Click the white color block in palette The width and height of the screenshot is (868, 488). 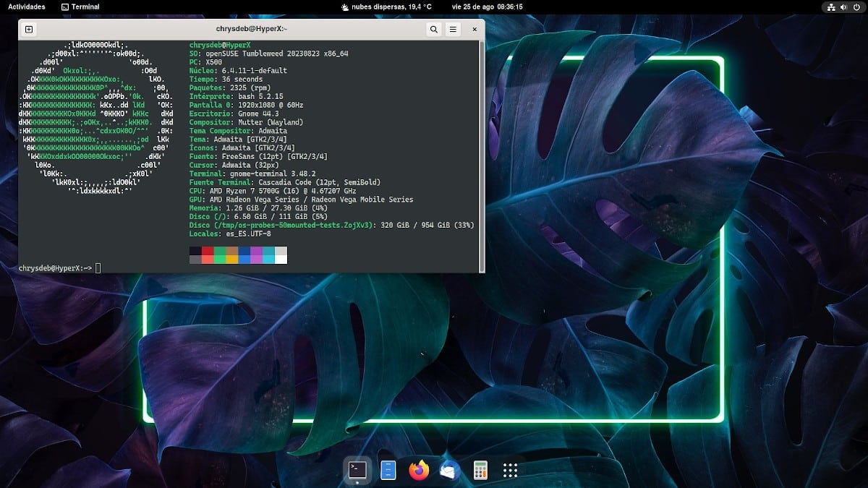pos(281,260)
